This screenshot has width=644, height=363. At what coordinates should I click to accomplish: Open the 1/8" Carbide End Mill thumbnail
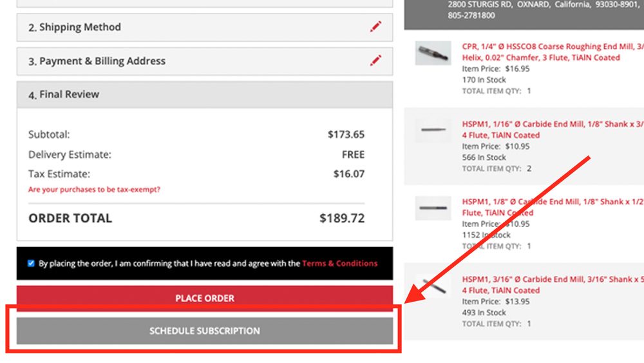[433, 208]
